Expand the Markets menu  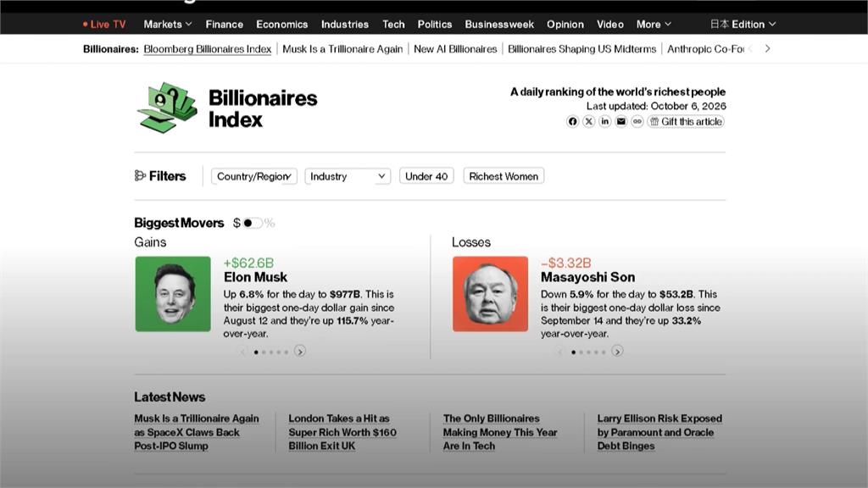tap(168, 25)
